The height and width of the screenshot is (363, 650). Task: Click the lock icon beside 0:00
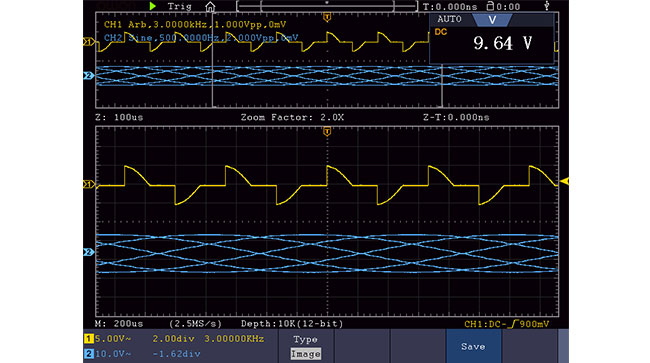490,6
